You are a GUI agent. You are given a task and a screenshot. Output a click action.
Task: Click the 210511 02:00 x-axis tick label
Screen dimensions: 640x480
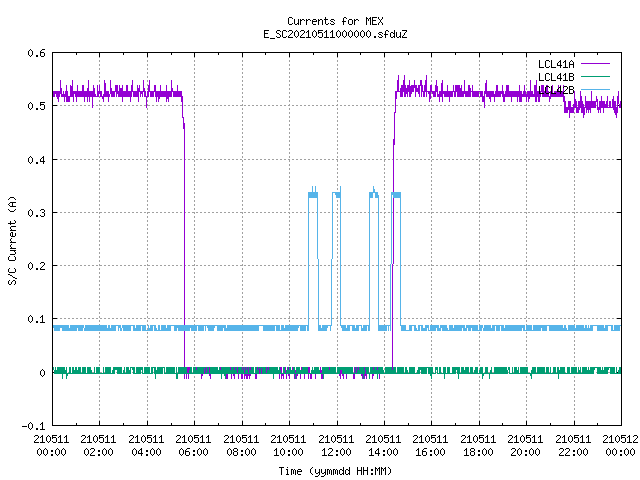tap(98, 446)
